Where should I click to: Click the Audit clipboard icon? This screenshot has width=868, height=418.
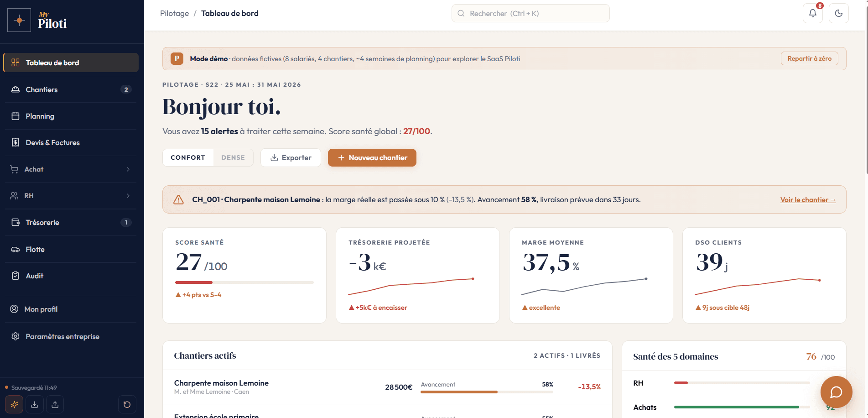(x=16, y=276)
